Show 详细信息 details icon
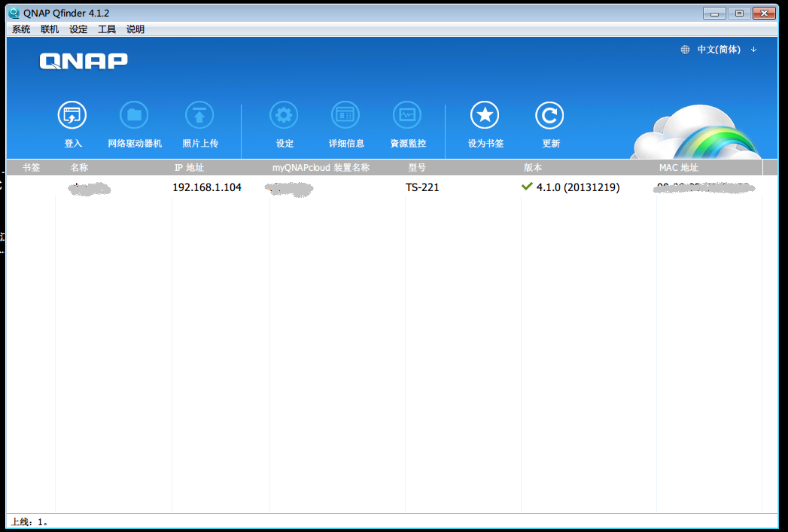This screenshot has width=788, height=532. coord(345,115)
